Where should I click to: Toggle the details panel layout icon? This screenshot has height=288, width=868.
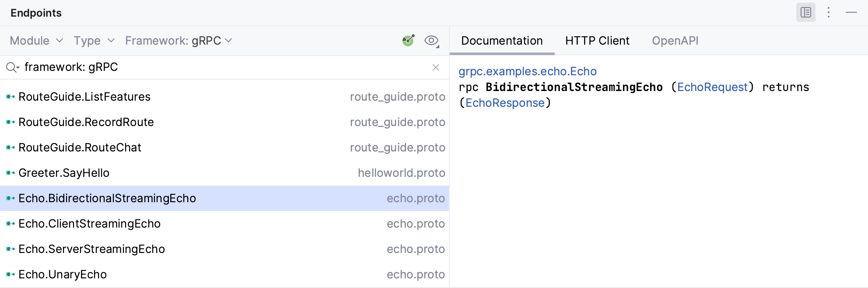click(x=805, y=12)
